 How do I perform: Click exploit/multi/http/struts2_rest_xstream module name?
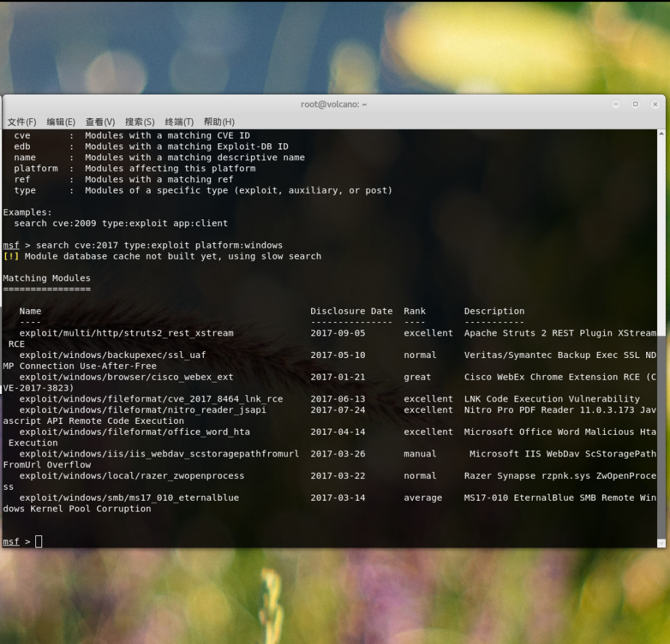point(126,333)
